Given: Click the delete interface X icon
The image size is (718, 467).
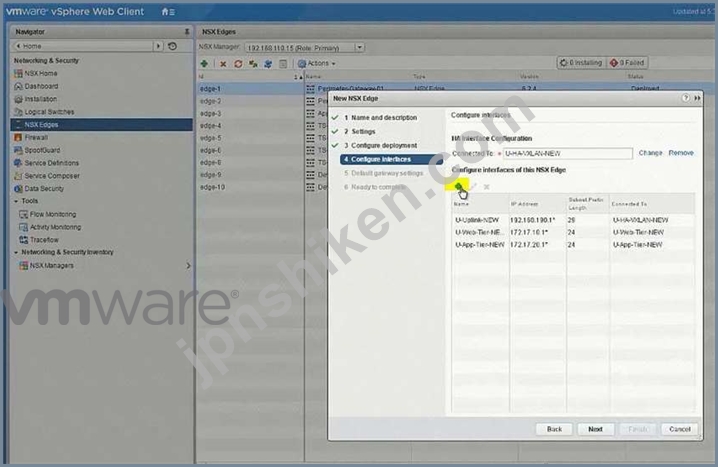Looking at the screenshot, I should click(x=486, y=187).
